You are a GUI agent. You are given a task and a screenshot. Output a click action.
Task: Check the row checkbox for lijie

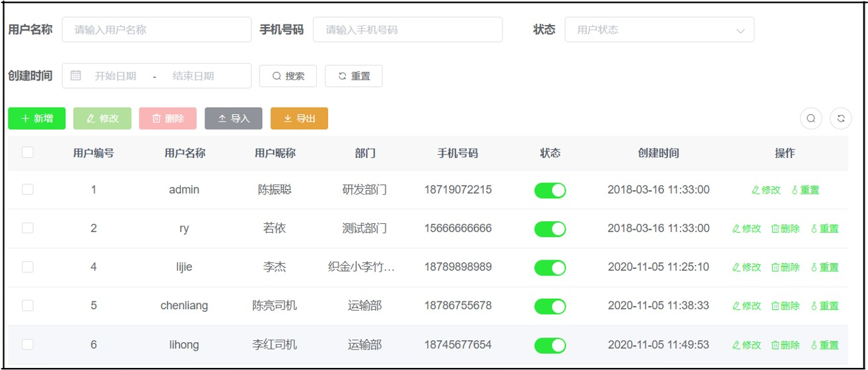click(x=28, y=267)
